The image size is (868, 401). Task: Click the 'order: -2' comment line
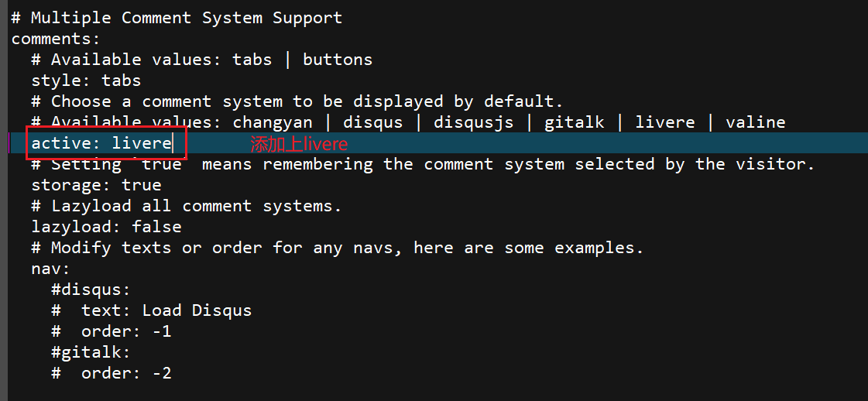[112, 373]
